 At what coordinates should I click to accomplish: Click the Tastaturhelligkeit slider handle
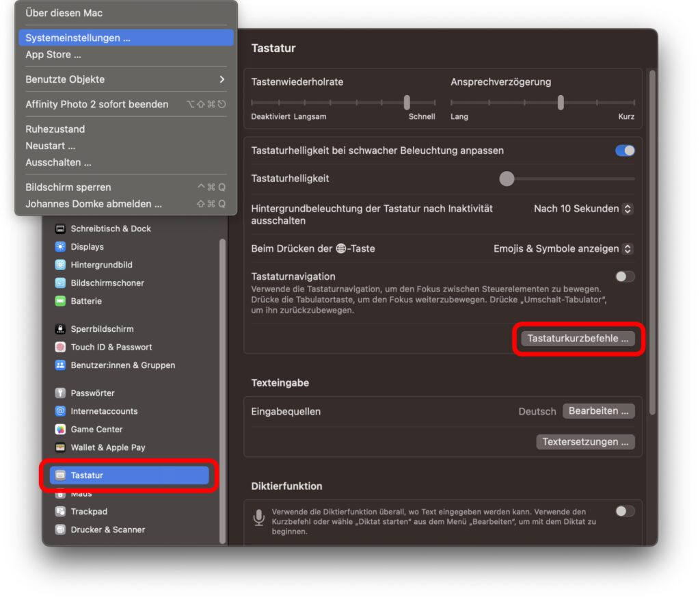pos(507,179)
